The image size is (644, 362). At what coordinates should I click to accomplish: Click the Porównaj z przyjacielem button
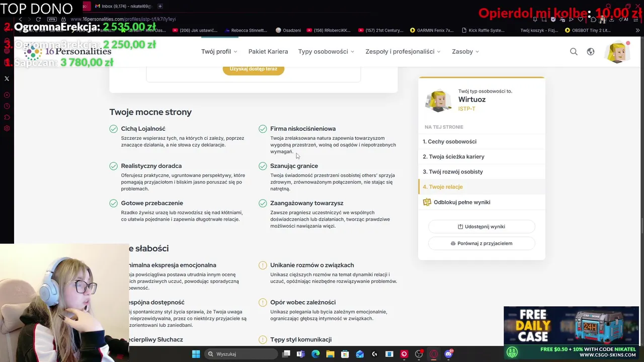tap(481, 243)
